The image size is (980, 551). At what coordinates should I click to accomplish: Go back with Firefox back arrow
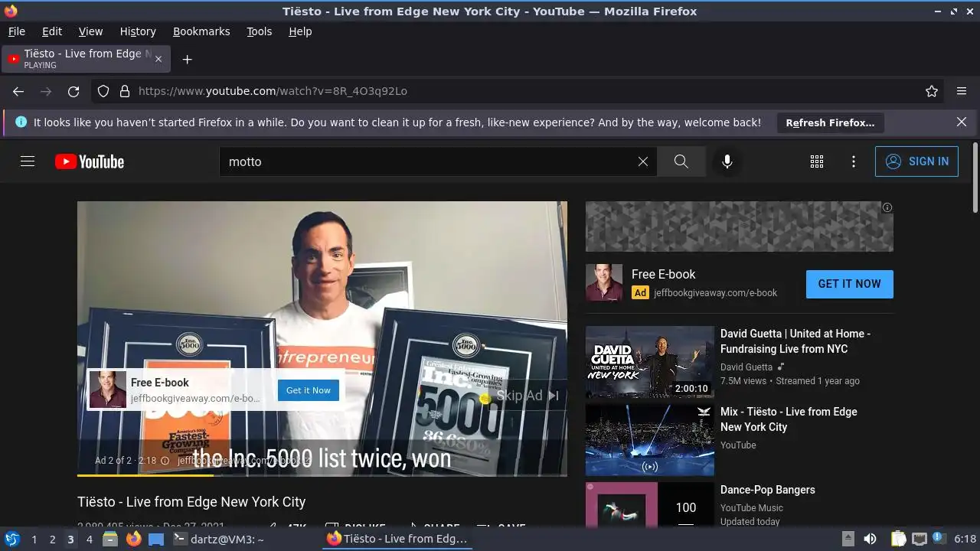[x=18, y=91]
